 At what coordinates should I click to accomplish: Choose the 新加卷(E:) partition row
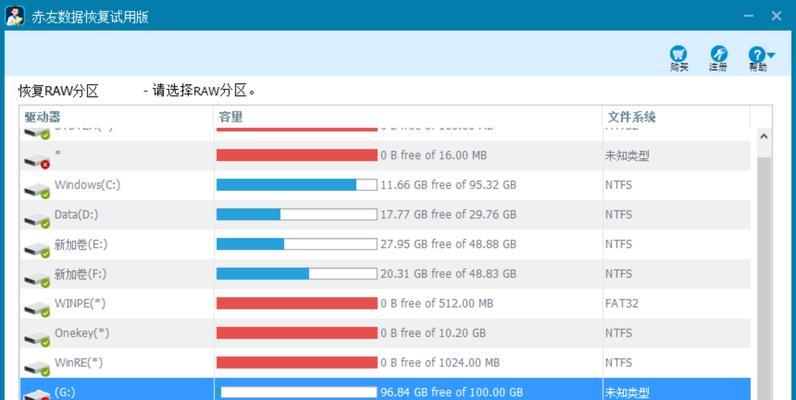click(x=385, y=244)
